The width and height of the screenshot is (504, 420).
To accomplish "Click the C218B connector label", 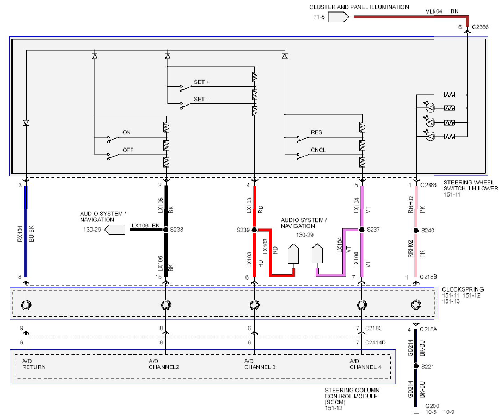I will click(x=428, y=277).
